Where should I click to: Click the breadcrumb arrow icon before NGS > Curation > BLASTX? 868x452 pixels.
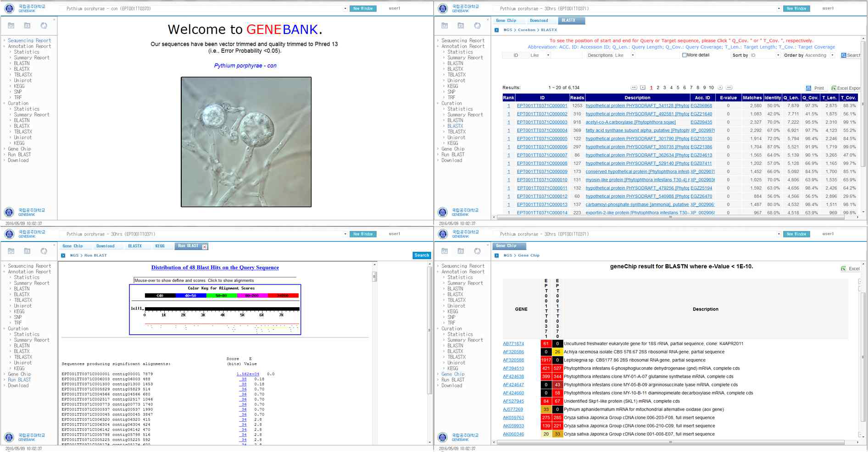coord(496,30)
